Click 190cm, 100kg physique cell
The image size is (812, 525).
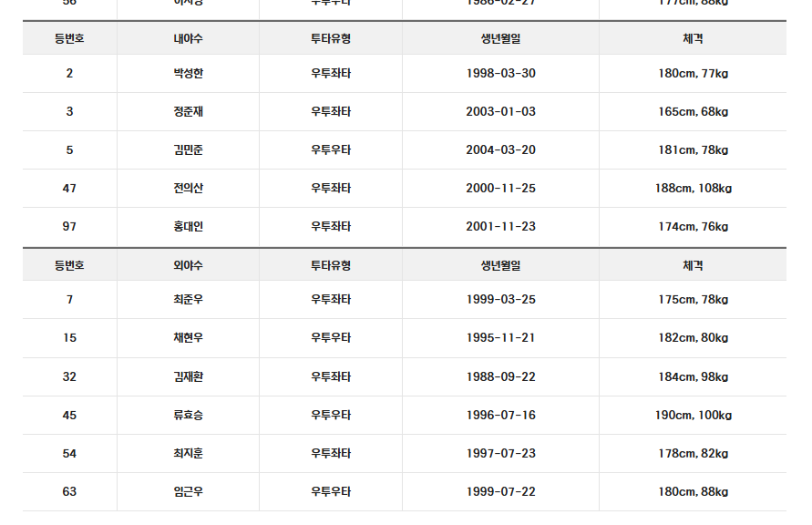[x=693, y=416]
